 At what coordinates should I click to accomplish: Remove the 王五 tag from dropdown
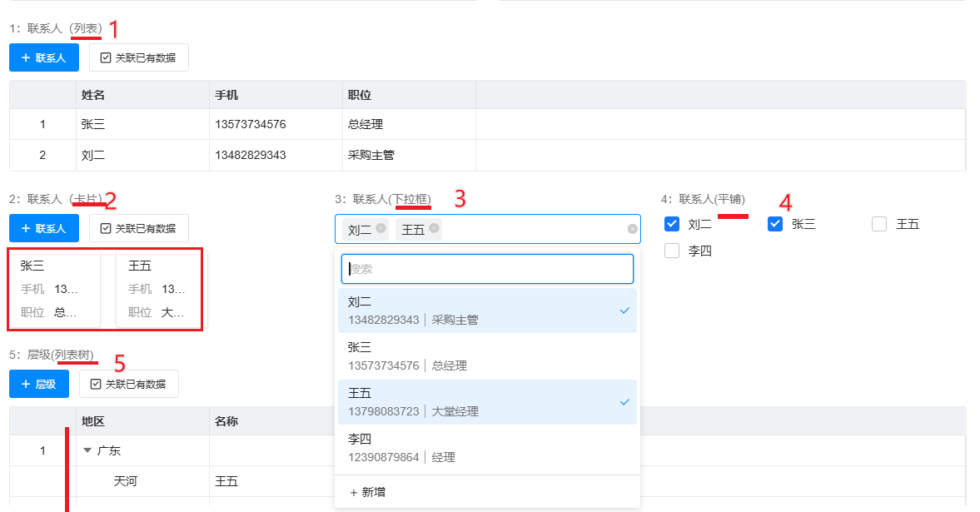pos(434,228)
